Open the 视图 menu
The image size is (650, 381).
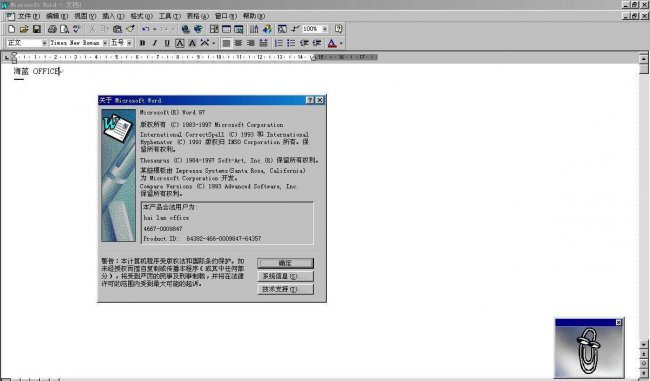(x=85, y=16)
